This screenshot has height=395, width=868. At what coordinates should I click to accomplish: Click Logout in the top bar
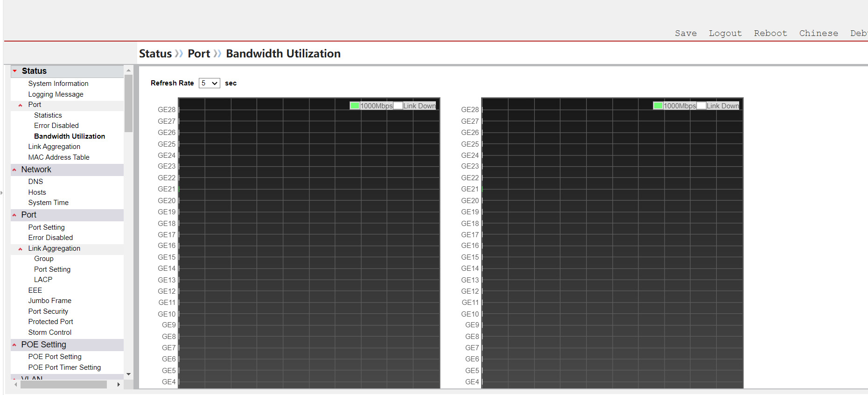725,33
